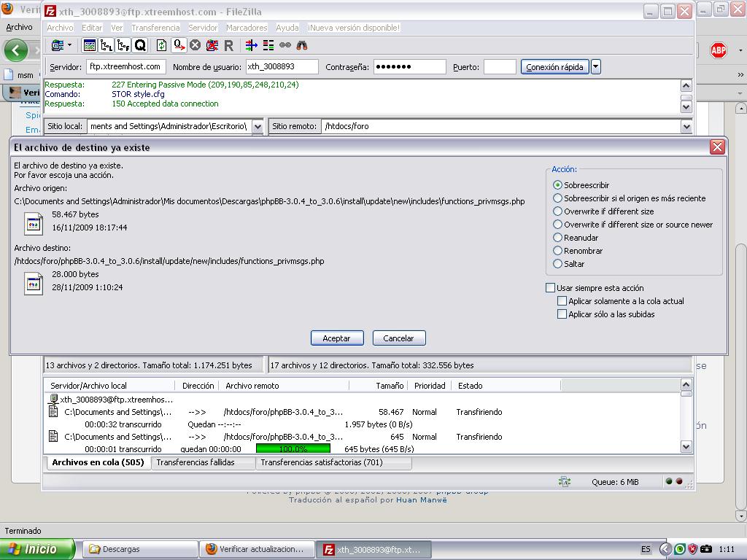
Task: Toggle processing of the transfer queue
Action: pyautogui.click(x=179, y=45)
